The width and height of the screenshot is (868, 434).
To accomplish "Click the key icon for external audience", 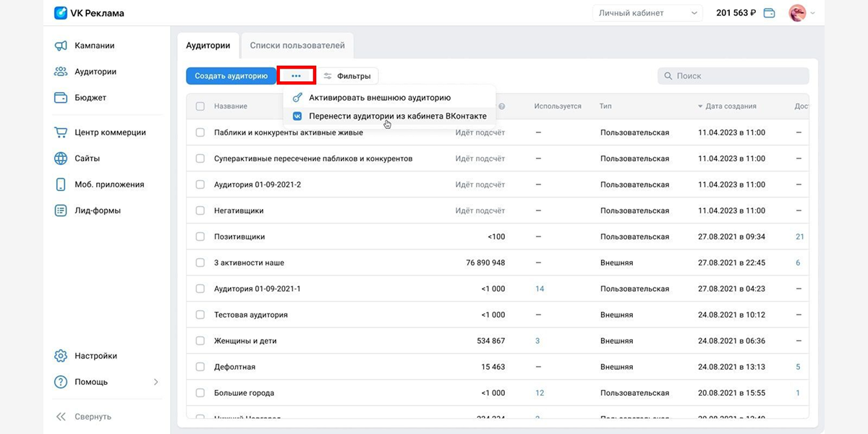I will click(x=297, y=98).
